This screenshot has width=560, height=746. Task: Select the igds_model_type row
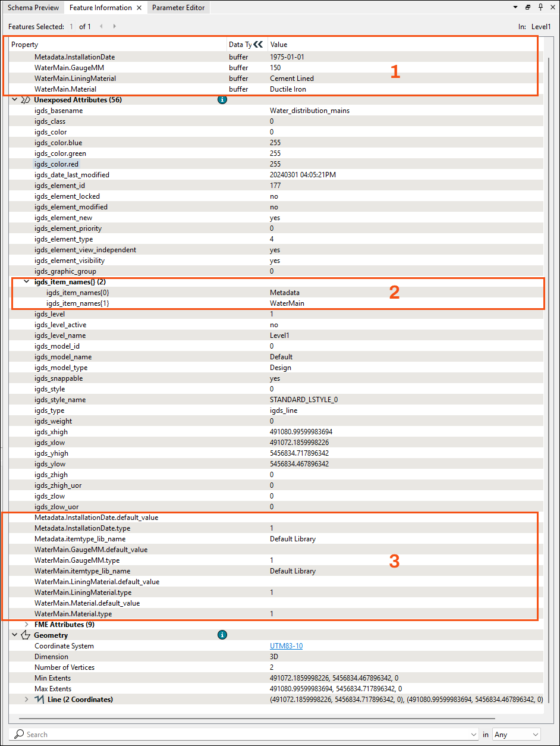pyautogui.click(x=276, y=368)
